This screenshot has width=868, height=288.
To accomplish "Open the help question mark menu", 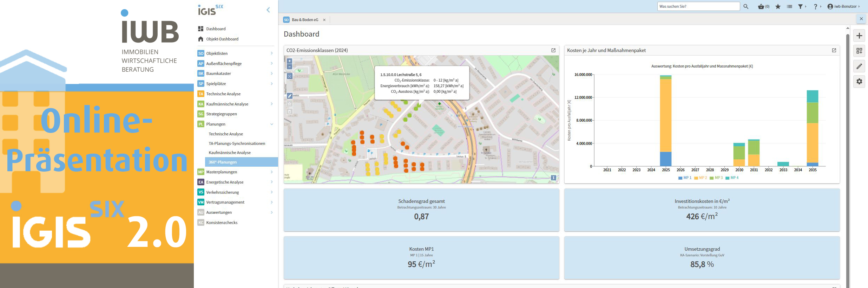I will [817, 6].
